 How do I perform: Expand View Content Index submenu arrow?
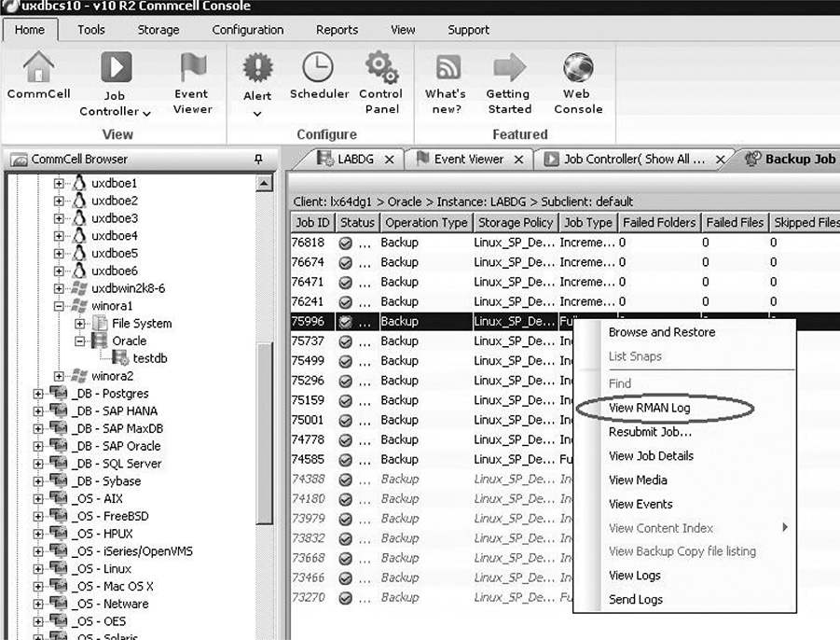pyautogui.click(x=785, y=527)
